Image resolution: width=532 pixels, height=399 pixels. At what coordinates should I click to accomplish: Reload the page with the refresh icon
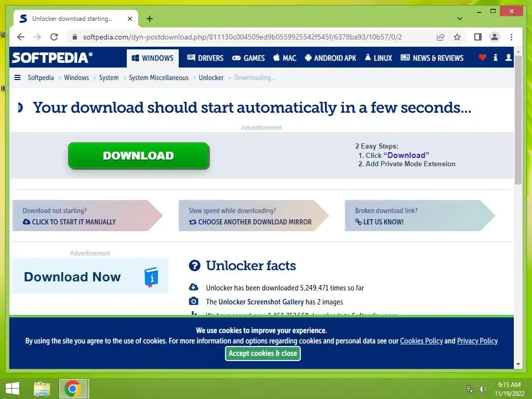click(54, 37)
